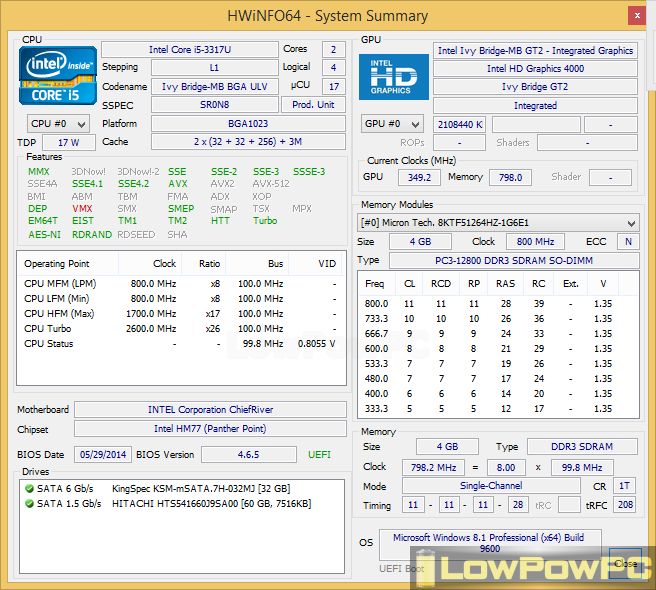Click the Intel HD Graphics logo
The height and width of the screenshot is (590, 656).
coord(394,77)
